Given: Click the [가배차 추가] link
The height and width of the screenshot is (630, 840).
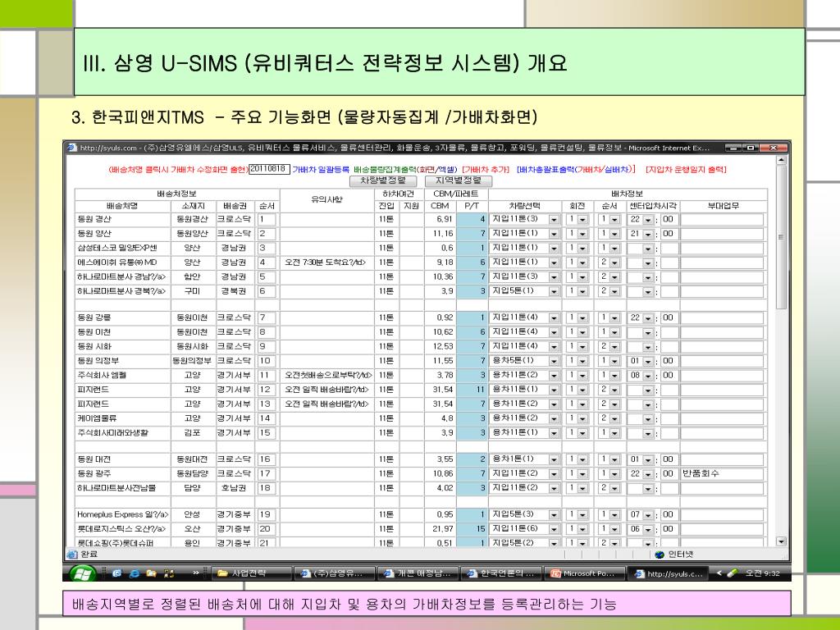Looking at the screenshot, I should click(x=486, y=170).
